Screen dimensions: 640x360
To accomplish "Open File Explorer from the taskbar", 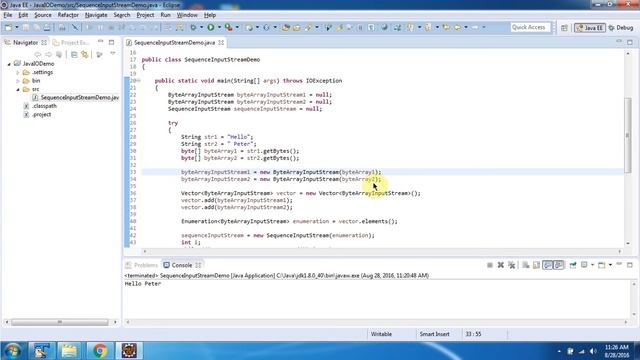I will pyautogui.click(x=69, y=351).
